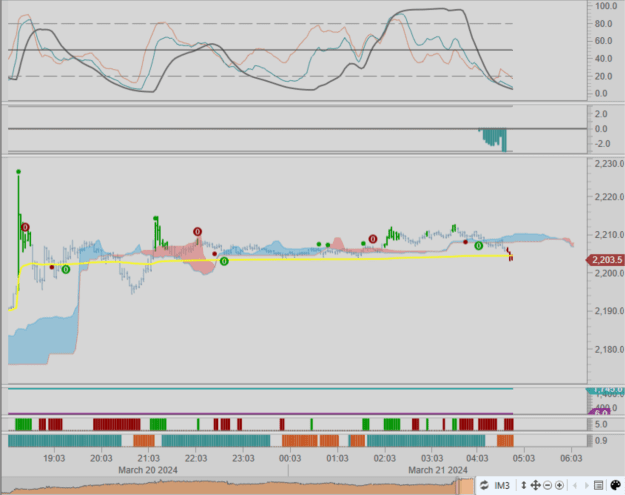This screenshot has width=625, height=495.
Task: Click the overview navigator slider handle
Action: click(458, 485)
